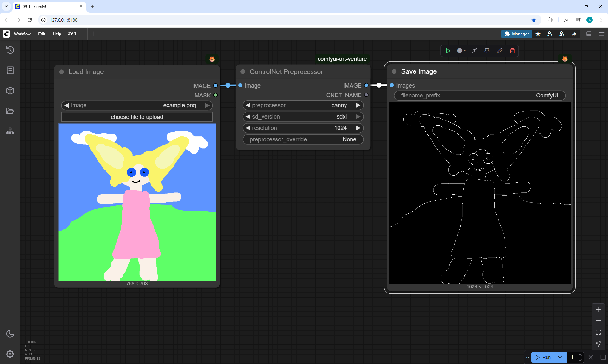Viewport: 608px width, 364px height.
Task: Toggle dark theme moon icon
Action: click(10, 334)
